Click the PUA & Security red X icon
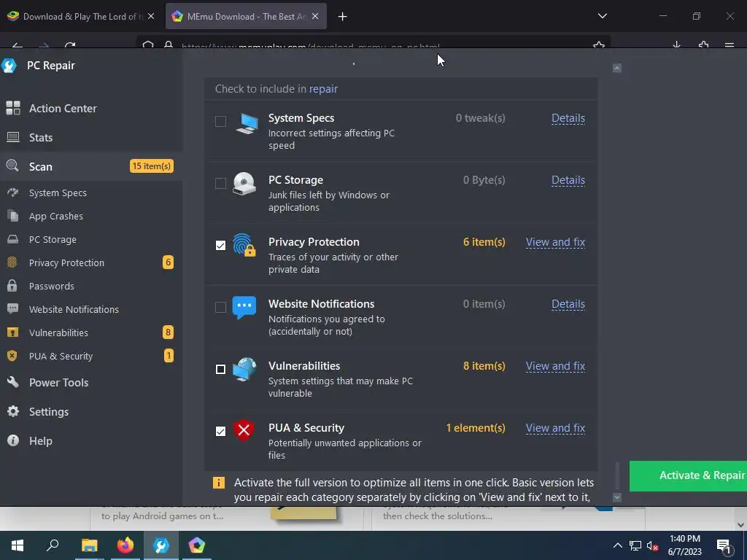Image resolution: width=747 pixels, height=560 pixels. [x=244, y=430]
